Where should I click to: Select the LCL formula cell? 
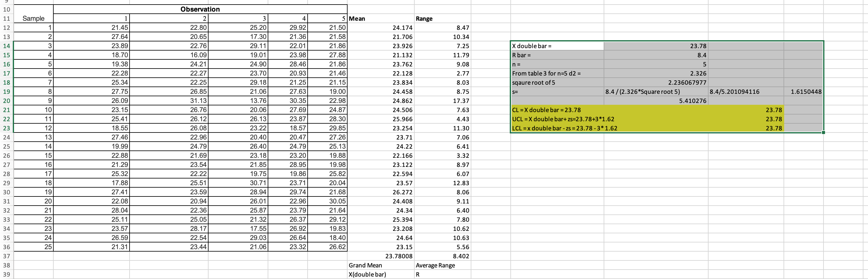tap(557, 128)
